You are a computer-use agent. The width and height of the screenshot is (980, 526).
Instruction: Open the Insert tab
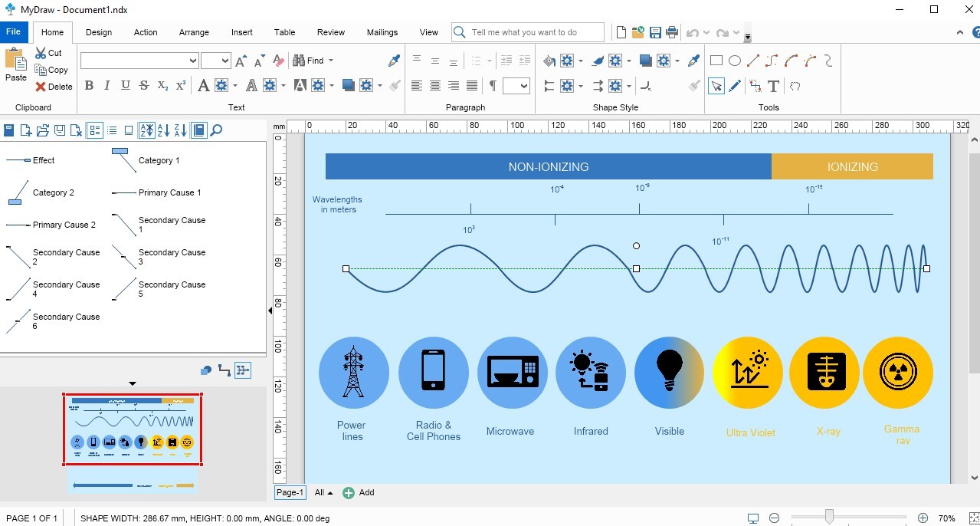tap(242, 32)
